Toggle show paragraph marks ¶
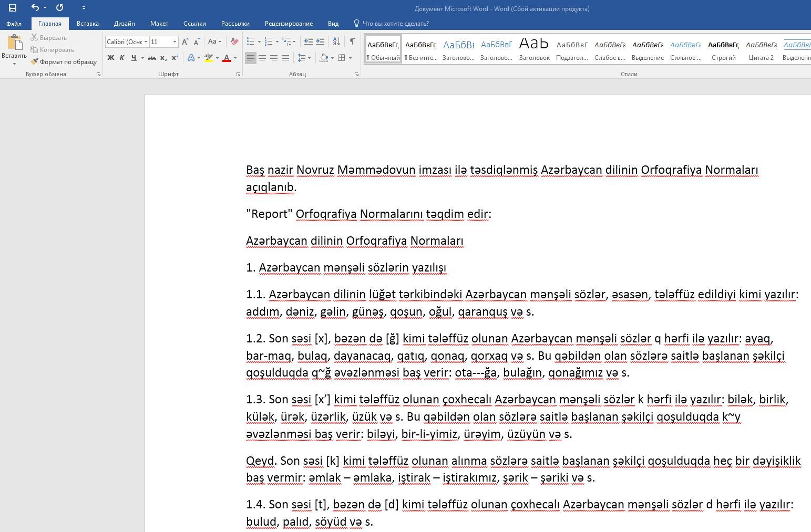This screenshot has width=811, height=532. point(352,41)
